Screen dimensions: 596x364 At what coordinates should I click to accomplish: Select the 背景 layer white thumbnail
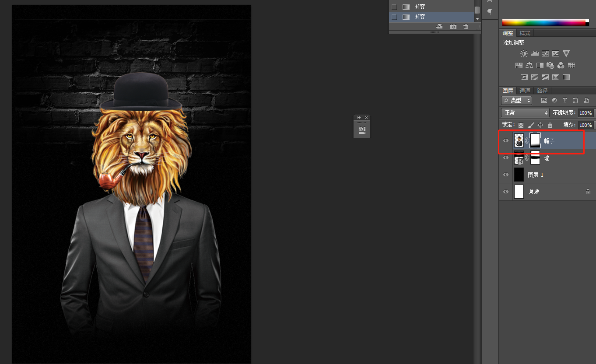click(x=519, y=192)
